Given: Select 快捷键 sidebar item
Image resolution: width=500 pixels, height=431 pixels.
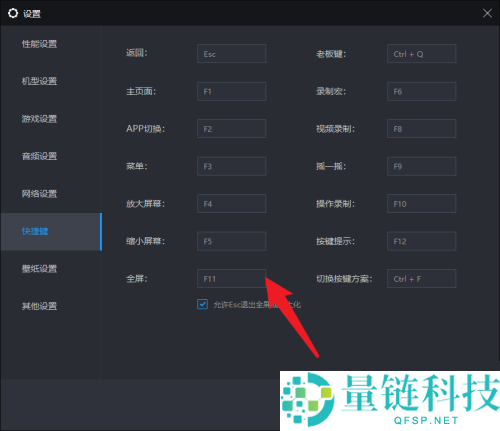Looking at the screenshot, I should tap(51, 231).
